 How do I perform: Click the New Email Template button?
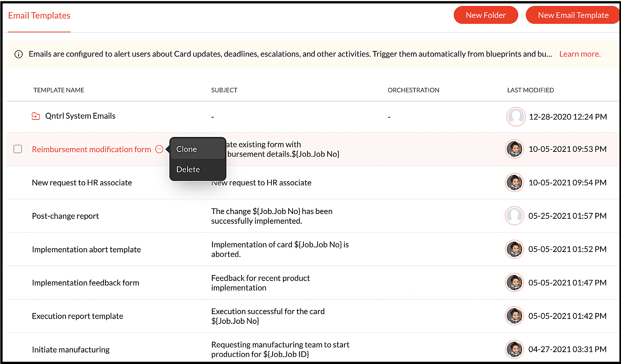573,15
